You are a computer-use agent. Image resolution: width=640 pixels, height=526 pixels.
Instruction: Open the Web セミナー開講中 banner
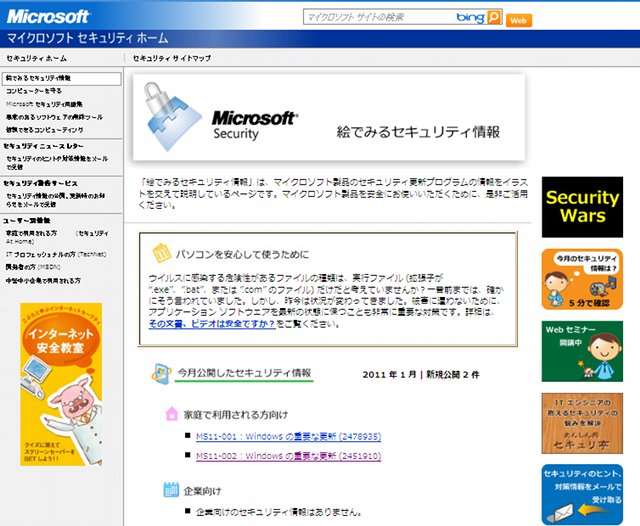pos(582,351)
